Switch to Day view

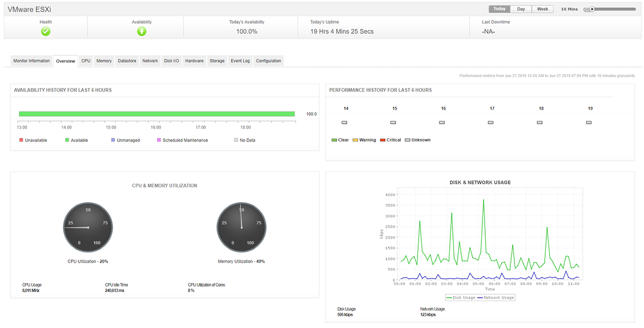tap(521, 9)
